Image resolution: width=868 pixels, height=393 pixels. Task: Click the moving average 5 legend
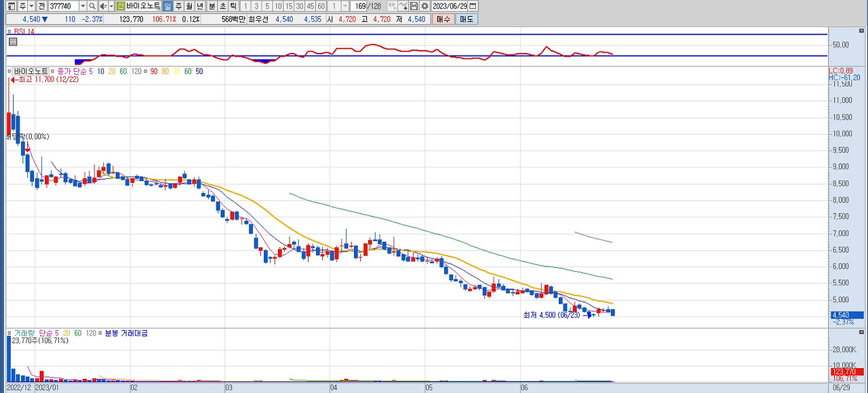91,71
